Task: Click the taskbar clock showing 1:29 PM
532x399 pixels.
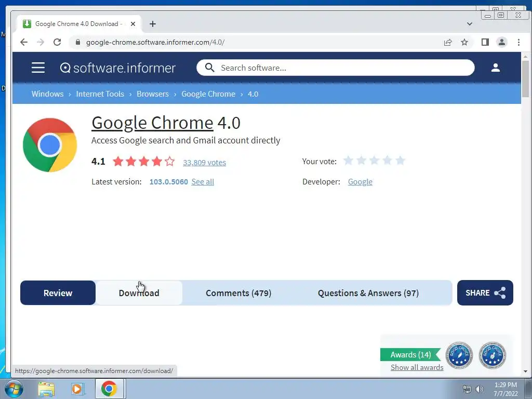Action: point(506,389)
